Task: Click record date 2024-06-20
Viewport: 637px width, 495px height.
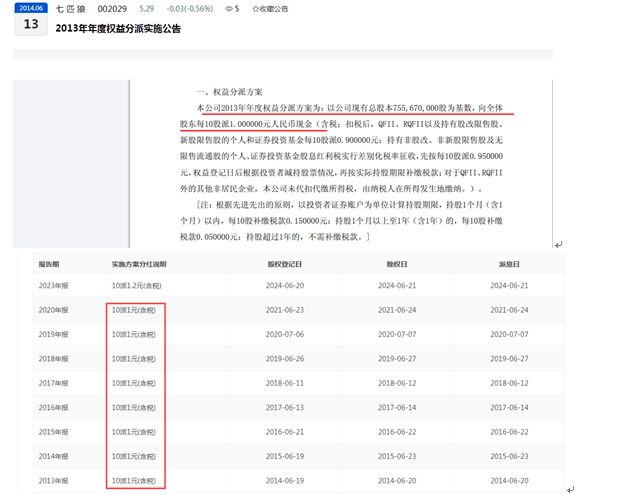Action: (x=285, y=286)
